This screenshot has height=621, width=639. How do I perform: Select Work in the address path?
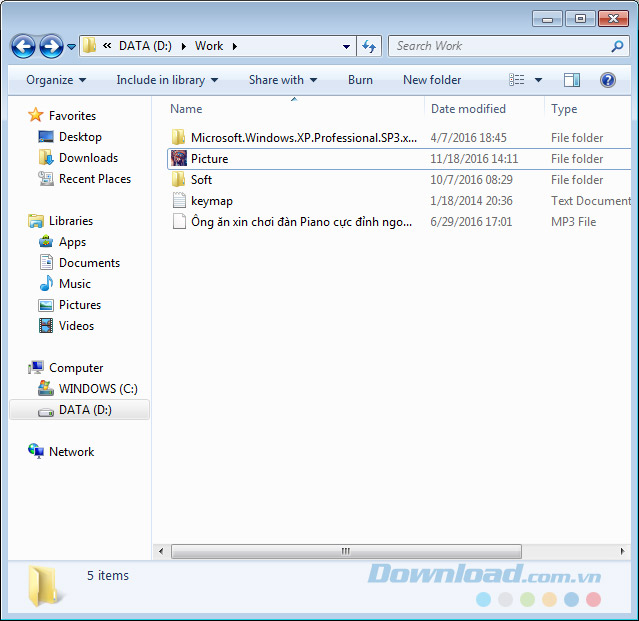209,46
